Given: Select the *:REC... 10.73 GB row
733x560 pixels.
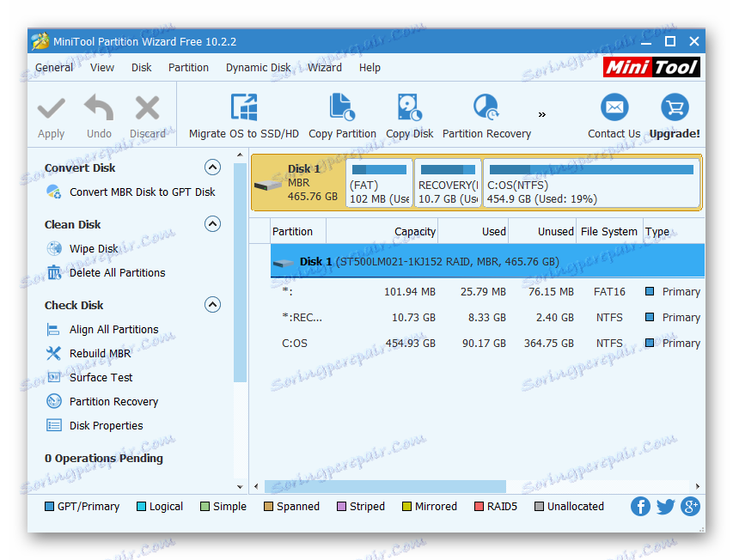Looking at the screenshot, I should [487, 318].
